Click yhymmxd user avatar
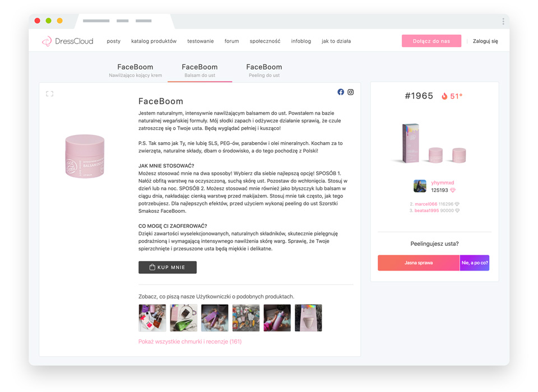This screenshot has width=538, height=392. (x=420, y=186)
